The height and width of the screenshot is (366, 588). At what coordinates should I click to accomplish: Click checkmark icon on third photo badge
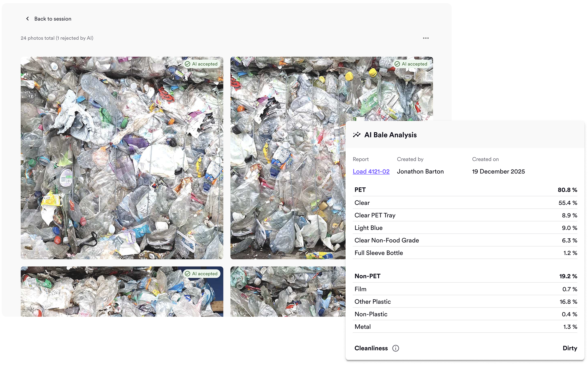(188, 274)
